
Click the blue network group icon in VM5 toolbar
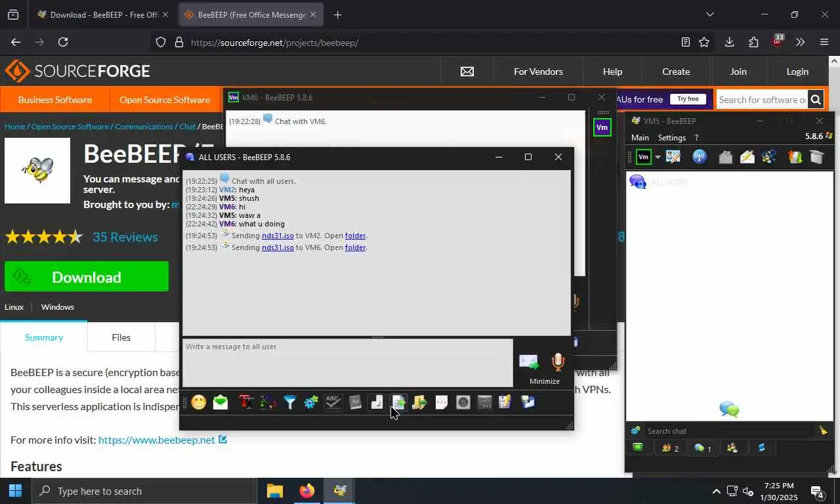point(769,157)
